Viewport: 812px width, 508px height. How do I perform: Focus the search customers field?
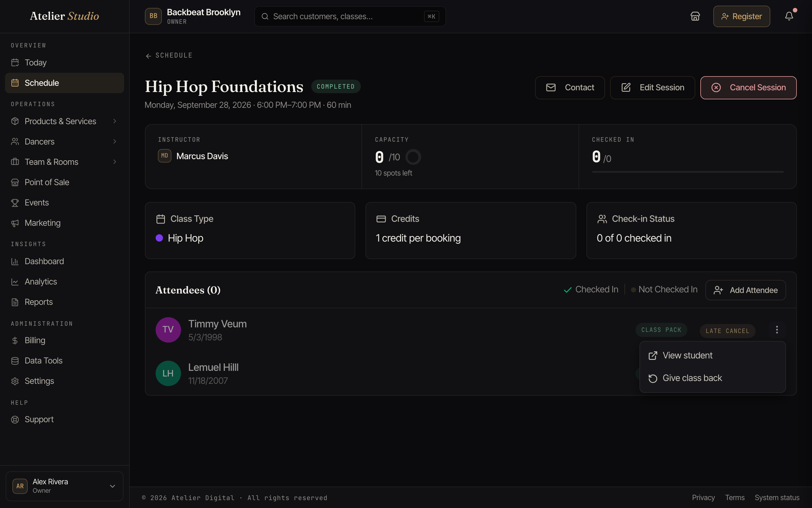pos(350,16)
